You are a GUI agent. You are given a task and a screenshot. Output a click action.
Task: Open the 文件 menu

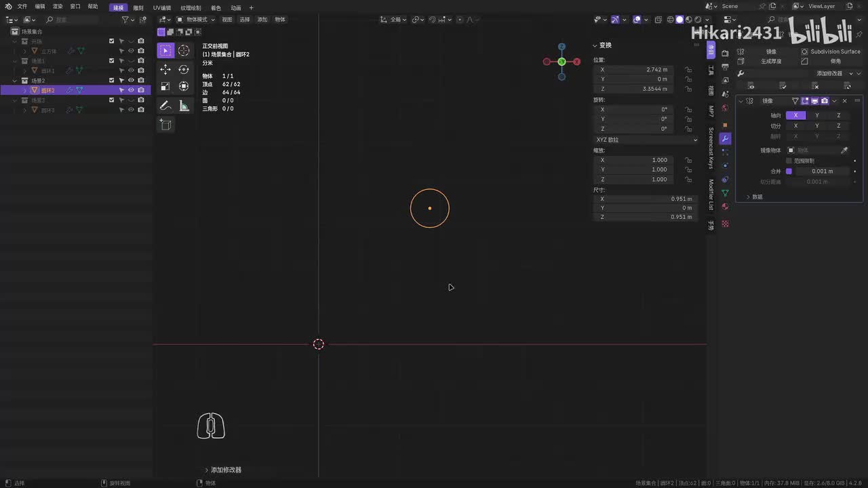coord(22,7)
